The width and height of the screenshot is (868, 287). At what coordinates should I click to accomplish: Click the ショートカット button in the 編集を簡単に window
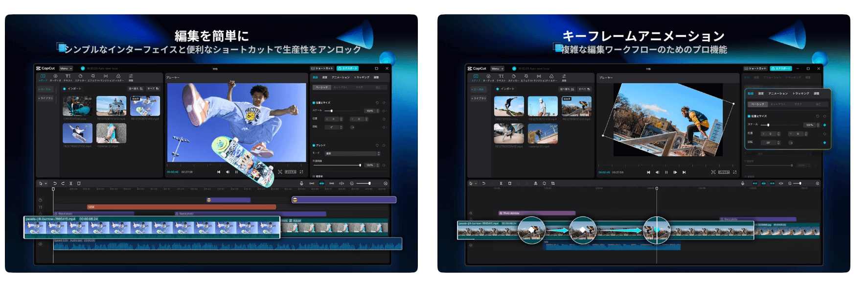pos(322,68)
